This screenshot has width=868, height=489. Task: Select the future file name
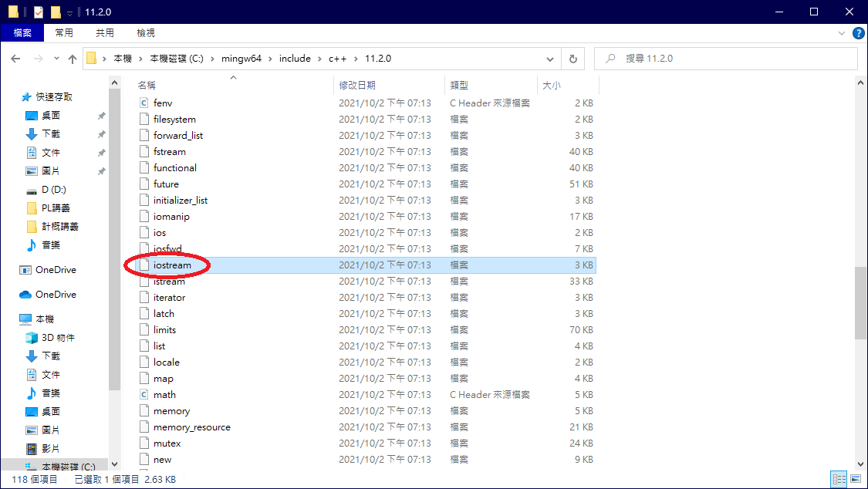point(166,184)
